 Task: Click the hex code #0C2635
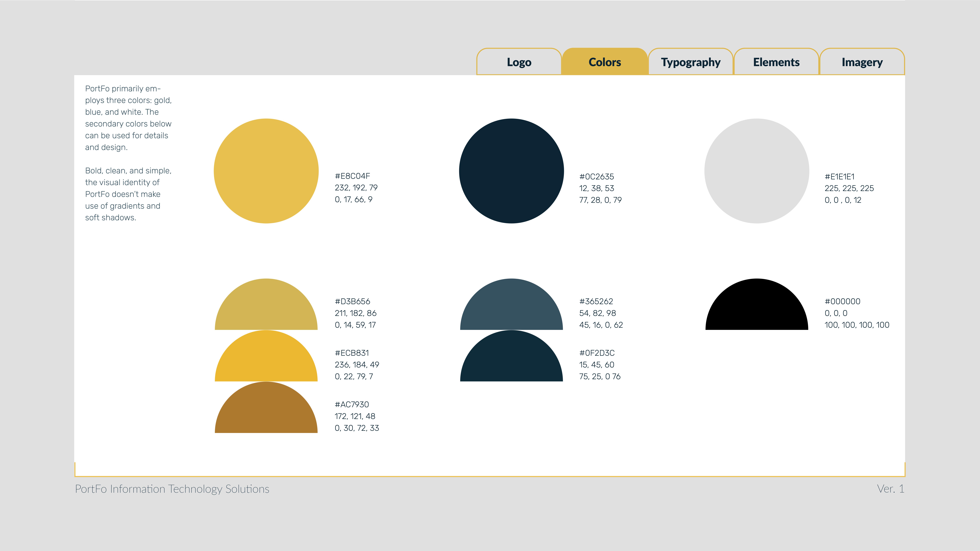point(597,177)
